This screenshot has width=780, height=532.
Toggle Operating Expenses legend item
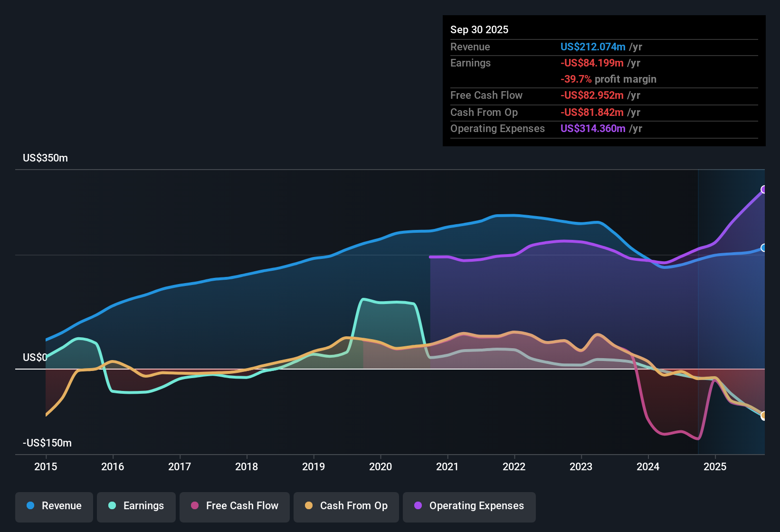469,506
